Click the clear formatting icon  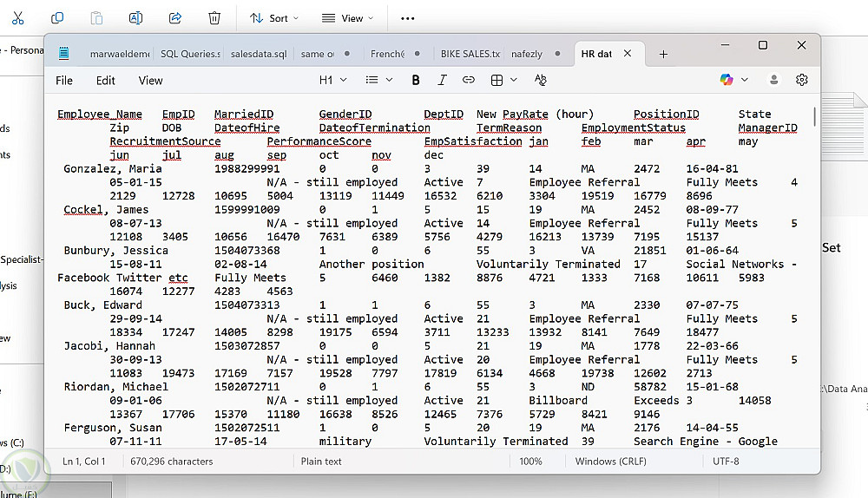tap(541, 80)
